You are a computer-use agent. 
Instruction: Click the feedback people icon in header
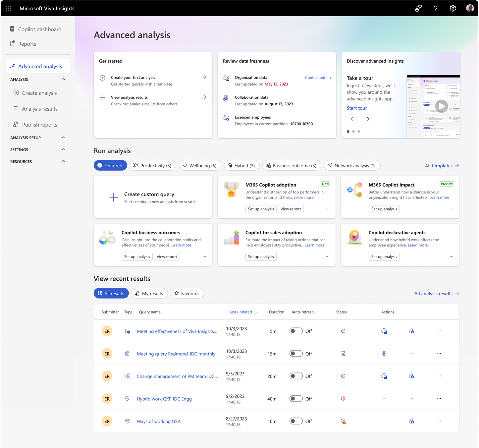(418, 8)
